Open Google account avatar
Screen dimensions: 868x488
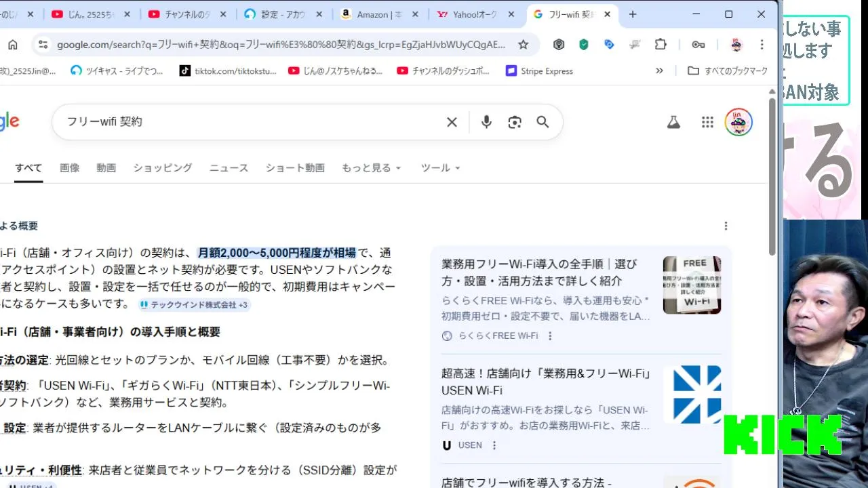coord(738,122)
